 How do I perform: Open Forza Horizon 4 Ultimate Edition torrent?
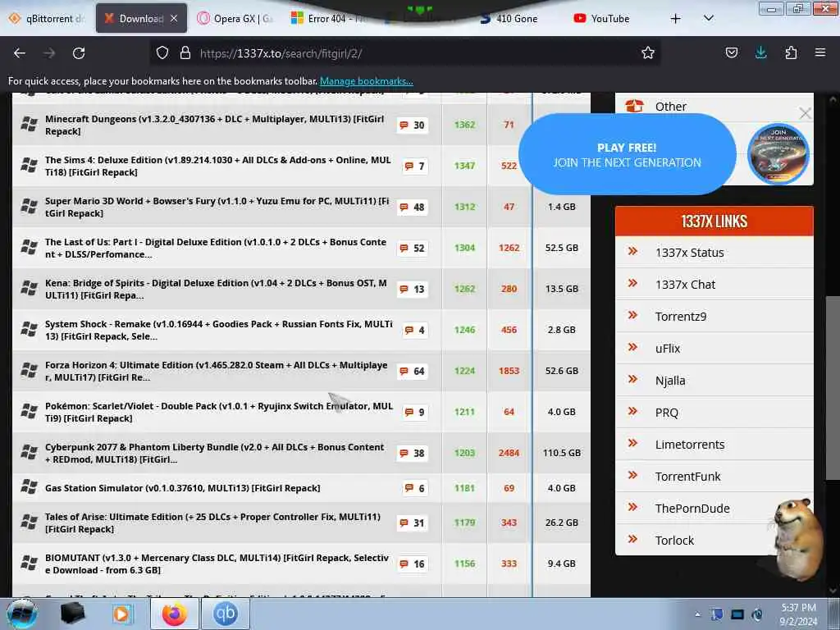tap(216, 372)
